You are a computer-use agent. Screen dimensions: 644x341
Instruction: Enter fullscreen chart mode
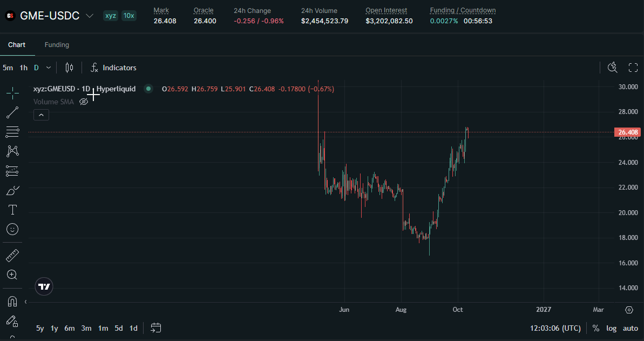tap(633, 68)
